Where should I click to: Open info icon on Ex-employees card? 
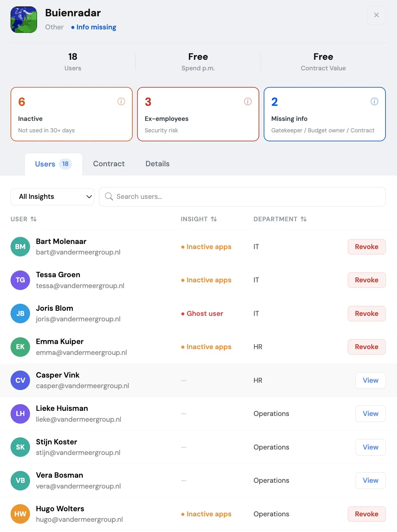(x=248, y=102)
